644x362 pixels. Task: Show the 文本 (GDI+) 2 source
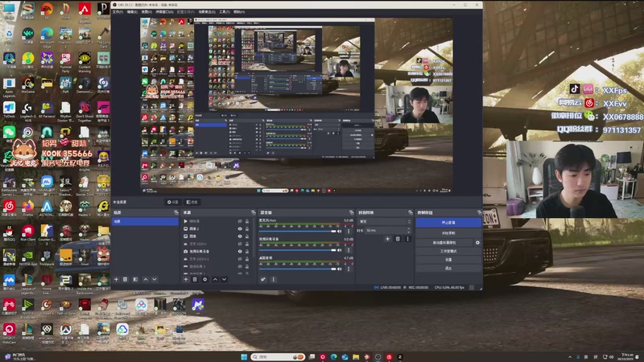(240, 259)
